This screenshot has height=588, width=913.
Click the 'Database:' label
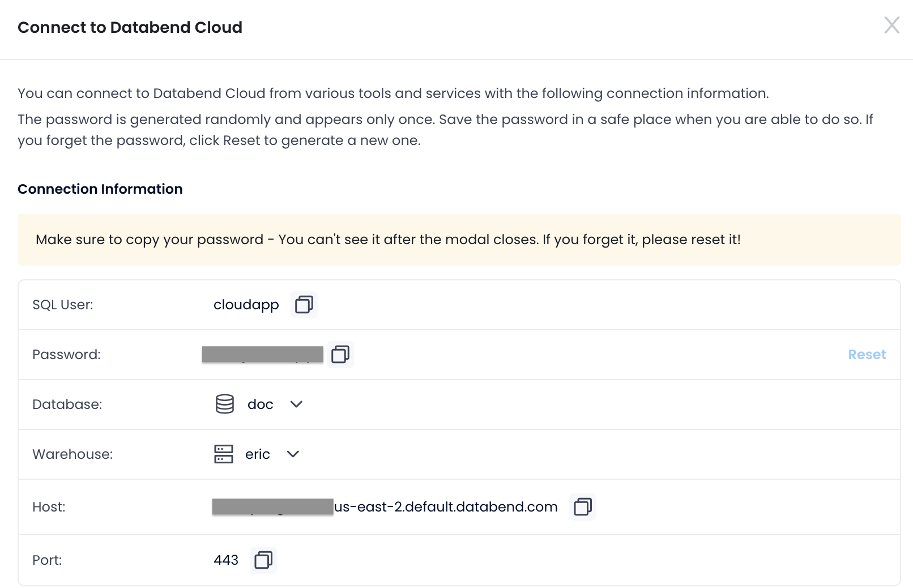pyautogui.click(x=67, y=404)
